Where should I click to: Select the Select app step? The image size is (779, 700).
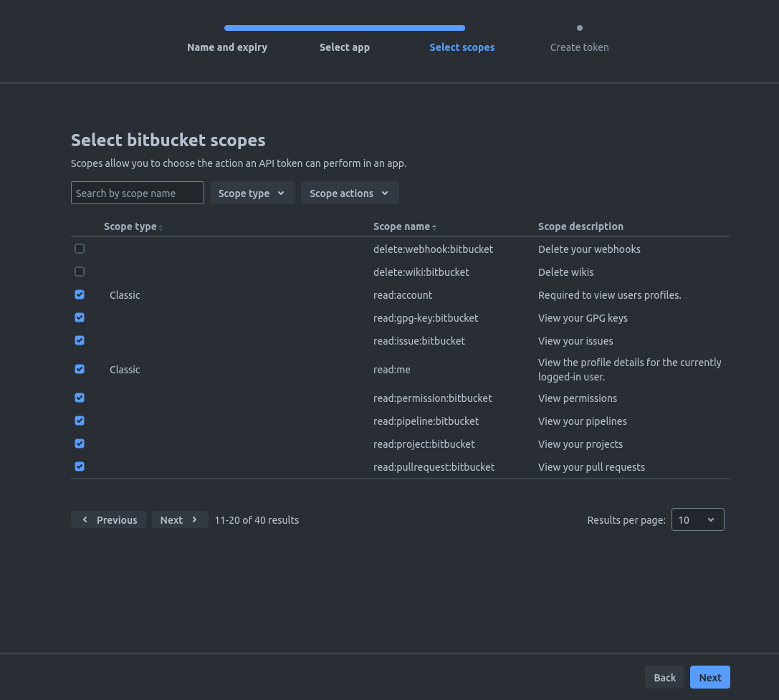pos(345,47)
